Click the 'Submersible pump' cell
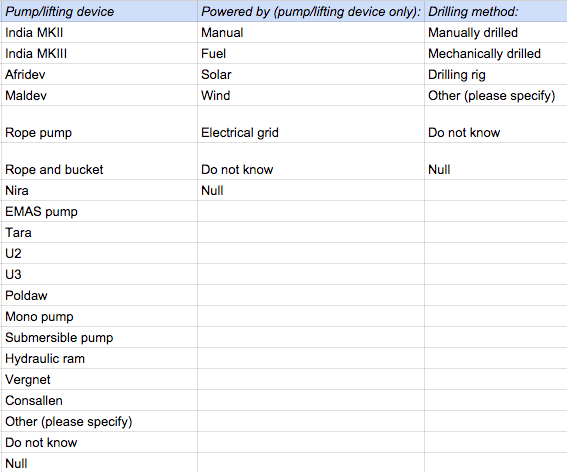 tap(99, 337)
